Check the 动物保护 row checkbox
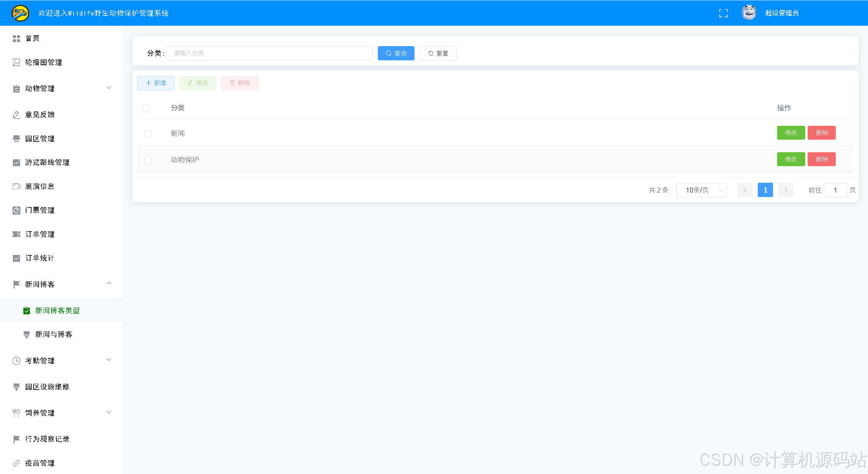868x474 pixels. point(148,160)
